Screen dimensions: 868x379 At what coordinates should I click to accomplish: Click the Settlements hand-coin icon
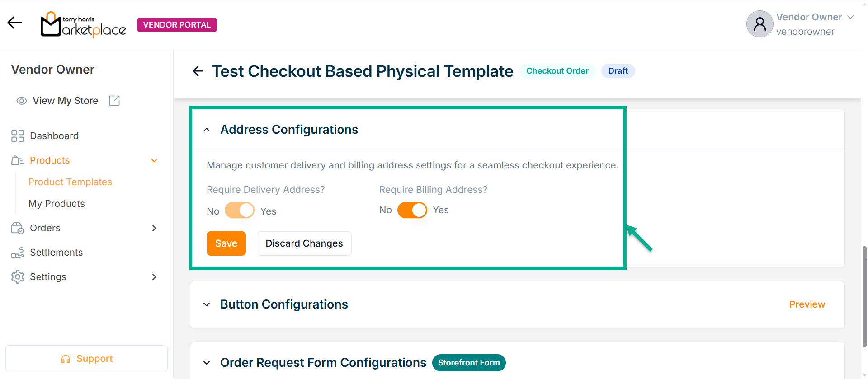pyautogui.click(x=18, y=253)
